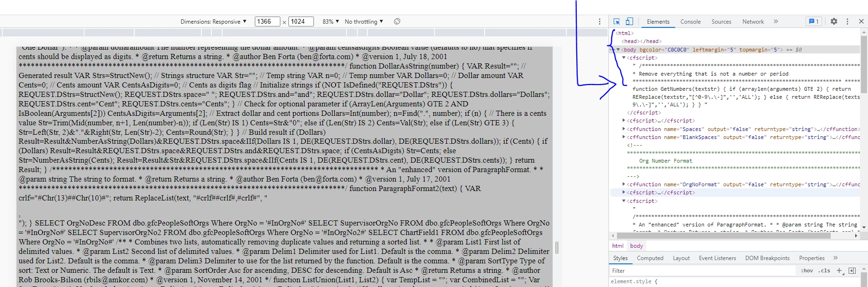Collapse the last expanded cfscript node
This screenshot has height=287, width=868.
(x=624, y=201)
